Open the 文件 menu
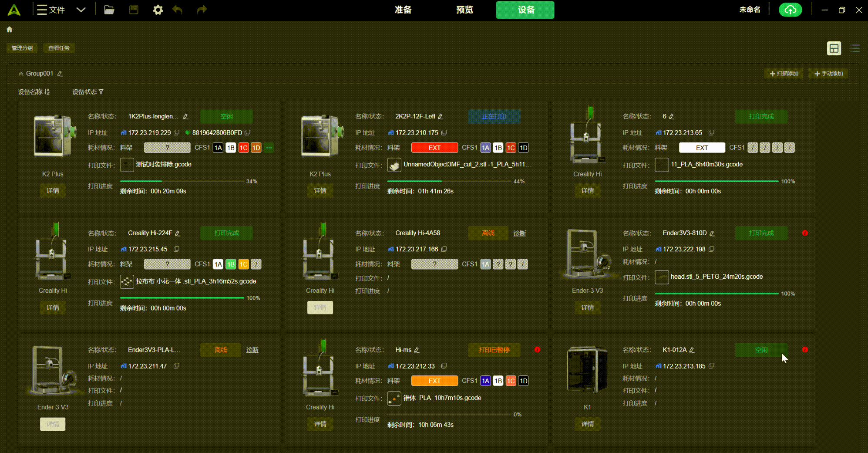The height and width of the screenshot is (453, 868). point(51,10)
